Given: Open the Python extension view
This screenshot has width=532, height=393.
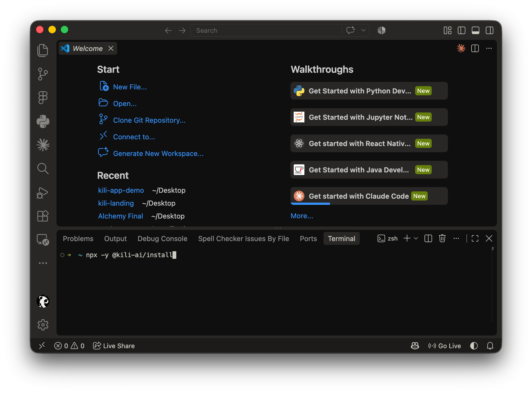Looking at the screenshot, I should pos(43,121).
